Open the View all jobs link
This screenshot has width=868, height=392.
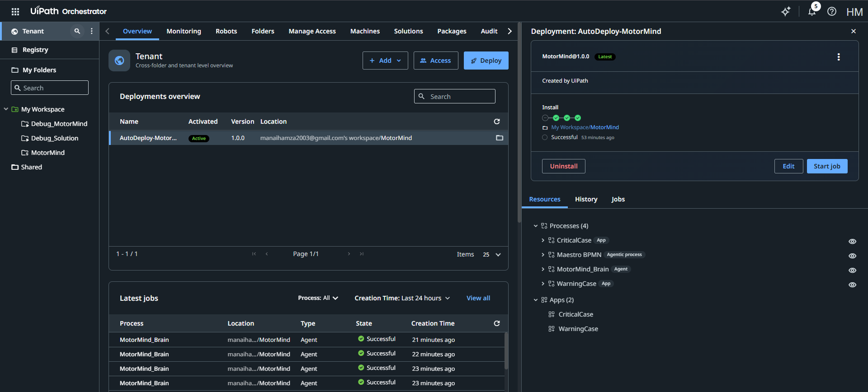click(478, 298)
